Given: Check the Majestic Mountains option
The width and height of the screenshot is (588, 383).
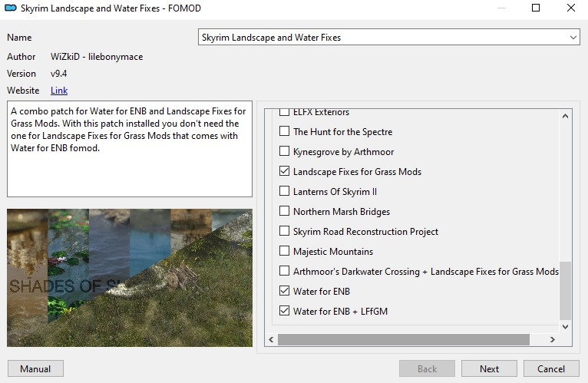Looking at the screenshot, I should tap(284, 250).
